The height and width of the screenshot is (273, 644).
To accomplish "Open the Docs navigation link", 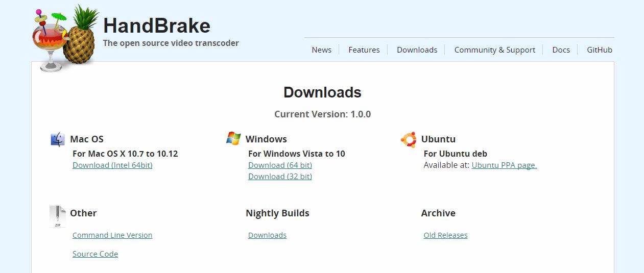I will [561, 50].
